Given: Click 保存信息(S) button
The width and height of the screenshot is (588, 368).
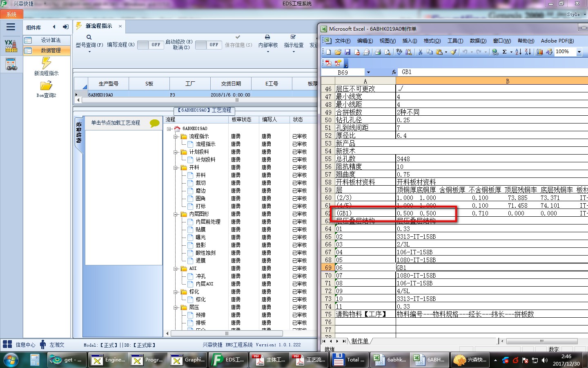Looking at the screenshot, I should coord(238,41).
